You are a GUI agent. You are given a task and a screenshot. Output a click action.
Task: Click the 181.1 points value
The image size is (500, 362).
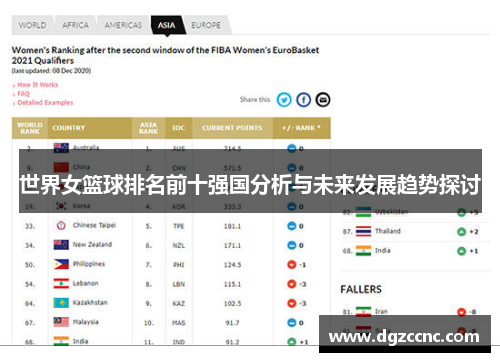pyautogui.click(x=232, y=226)
